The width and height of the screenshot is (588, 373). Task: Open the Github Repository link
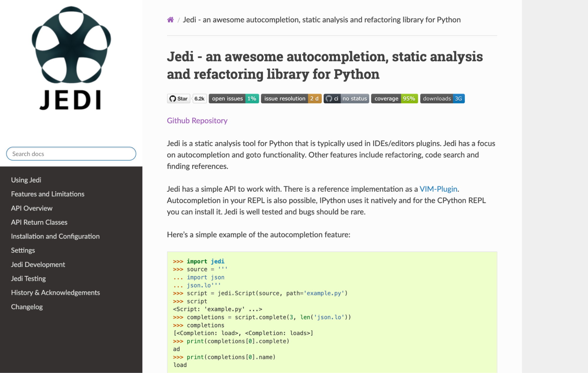pyautogui.click(x=197, y=121)
